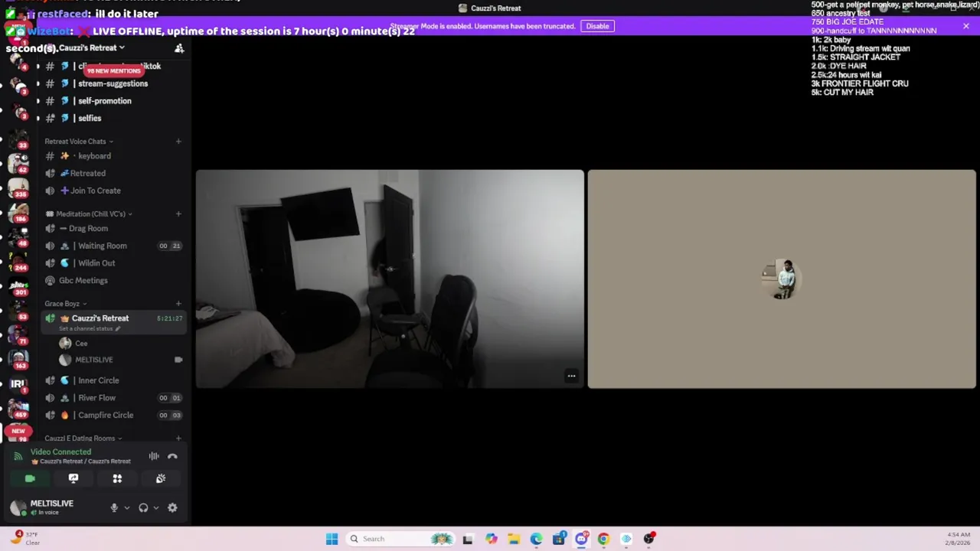Open the soundboard icon
This screenshot has height=551, width=980.
tap(161, 478)
